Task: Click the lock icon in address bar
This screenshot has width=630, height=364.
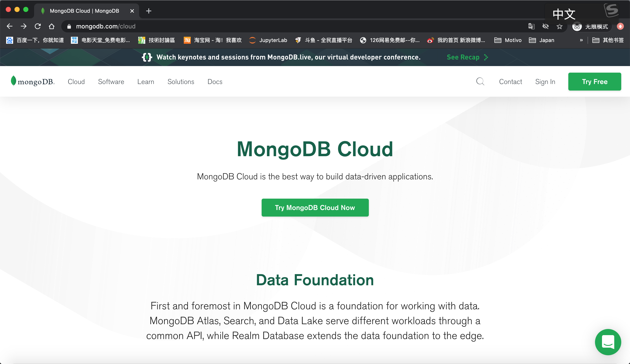Action: pyautogui.click(x=69, y=26)
